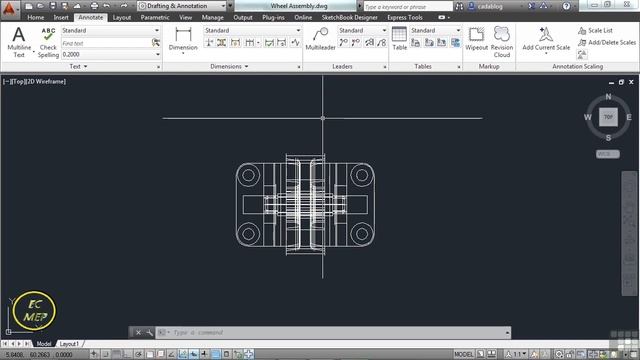The height and width of the screenshot is (360, 640).
Task: Switch to the Express Tools ribbon tab
Action: (x=404, y=18)
